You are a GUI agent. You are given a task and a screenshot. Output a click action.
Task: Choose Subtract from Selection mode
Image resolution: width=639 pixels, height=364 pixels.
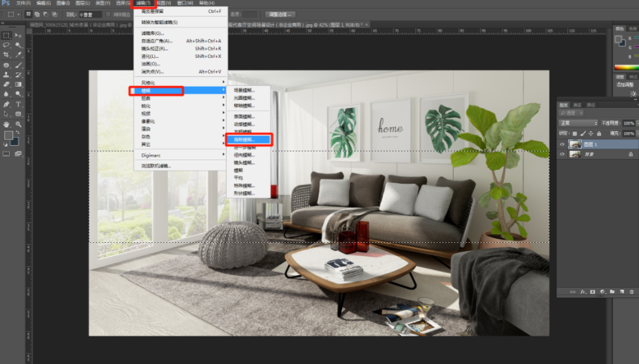click(45, 14)
